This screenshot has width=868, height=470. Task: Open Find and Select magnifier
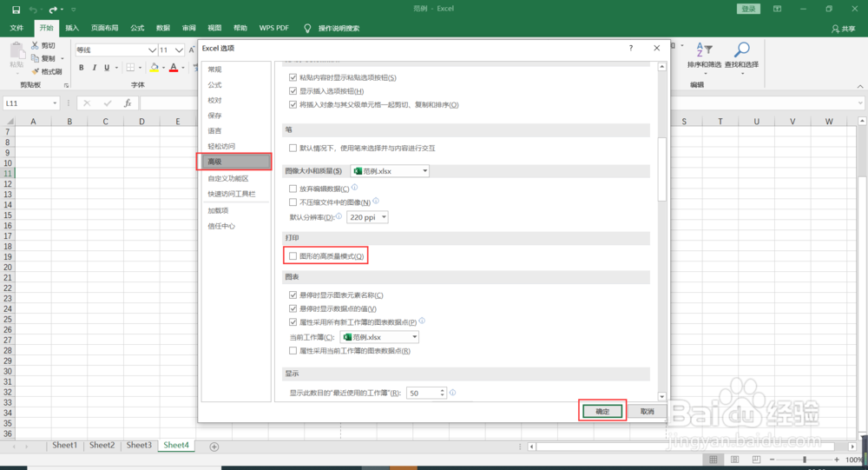tap(742, 56)
